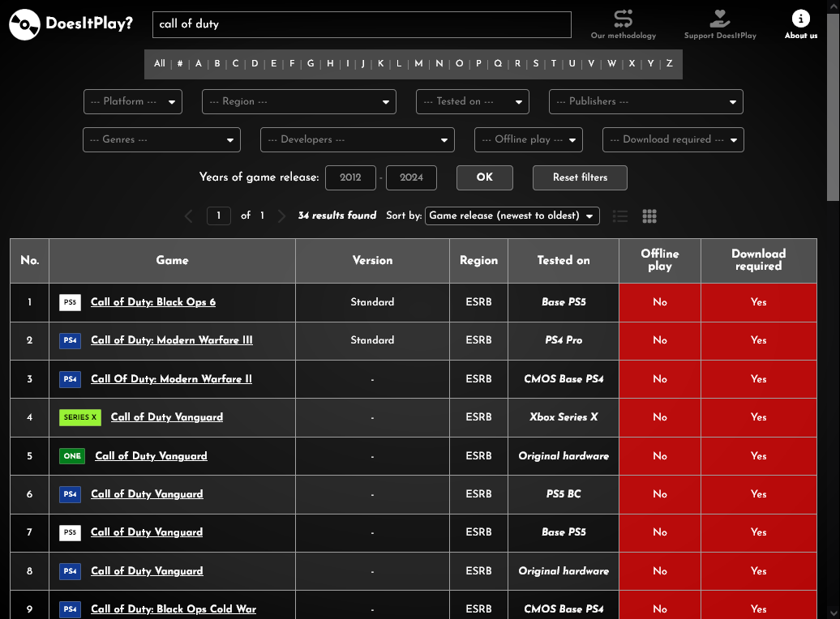
Task: Click the green ONE platform badge
Action: 72,455
